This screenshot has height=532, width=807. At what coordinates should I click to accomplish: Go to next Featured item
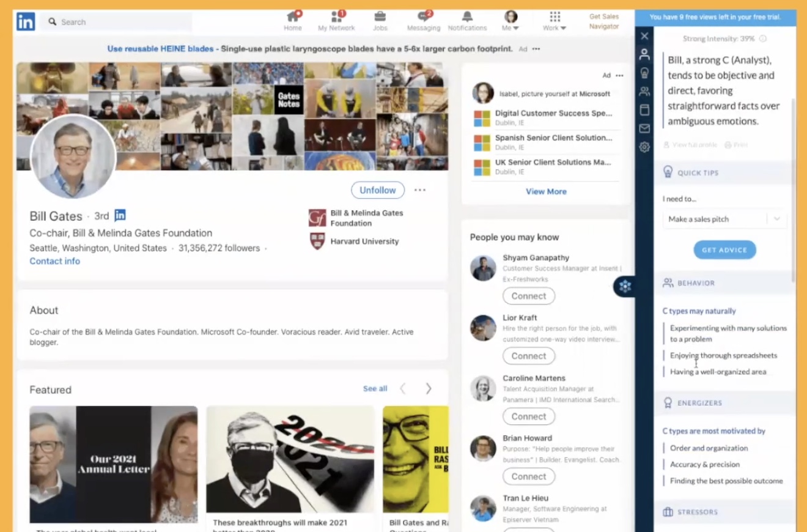tap(429, 388)
